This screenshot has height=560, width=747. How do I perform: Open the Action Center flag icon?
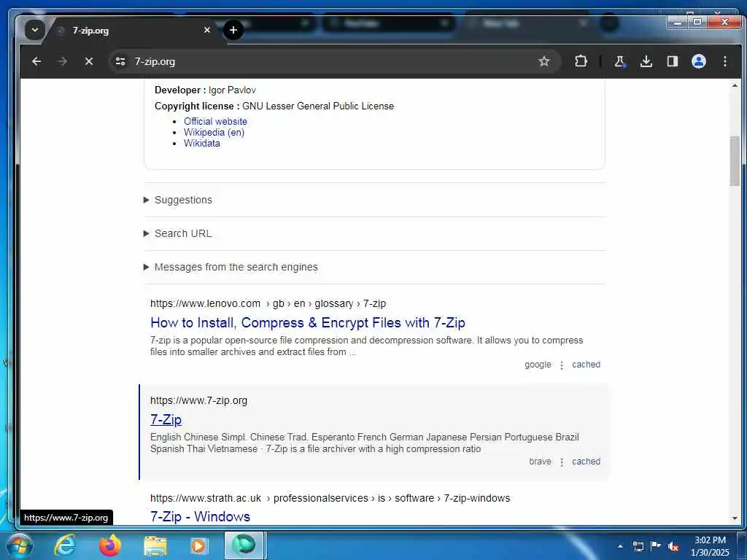pos(656,546)
